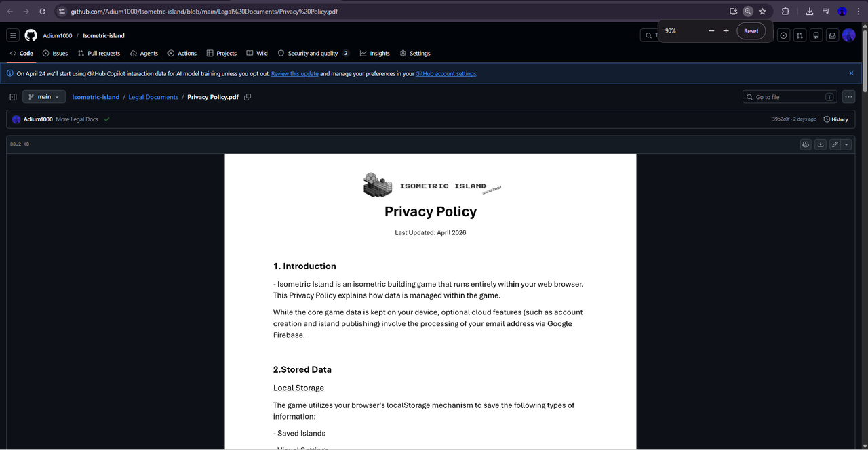Focus the 'Go to file' search field
This screenshot has width=868, height=450.
click(789, 97)
